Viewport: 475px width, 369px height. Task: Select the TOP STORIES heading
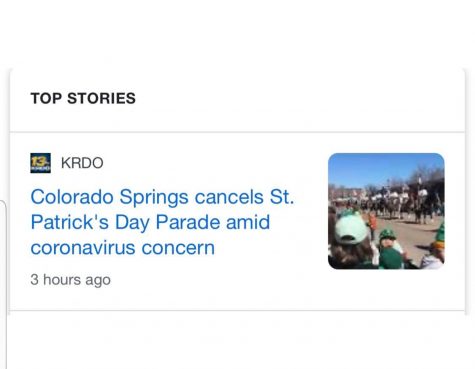point(83,98)
